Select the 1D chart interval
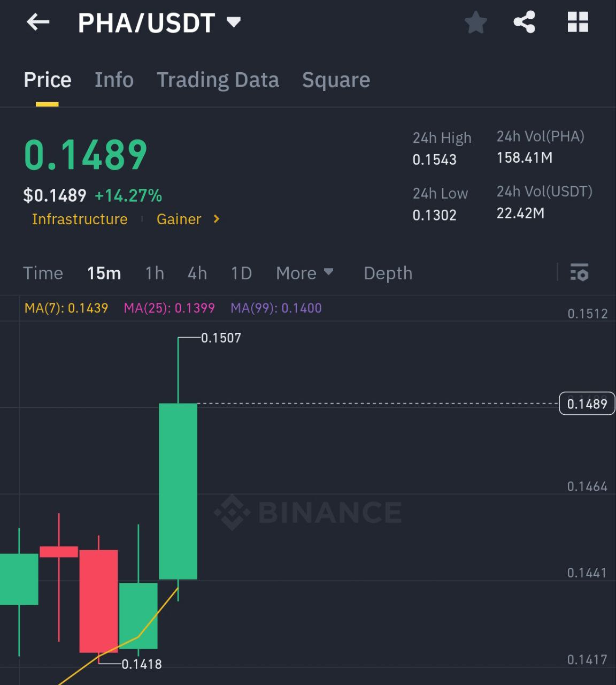 tap(241, 273)
